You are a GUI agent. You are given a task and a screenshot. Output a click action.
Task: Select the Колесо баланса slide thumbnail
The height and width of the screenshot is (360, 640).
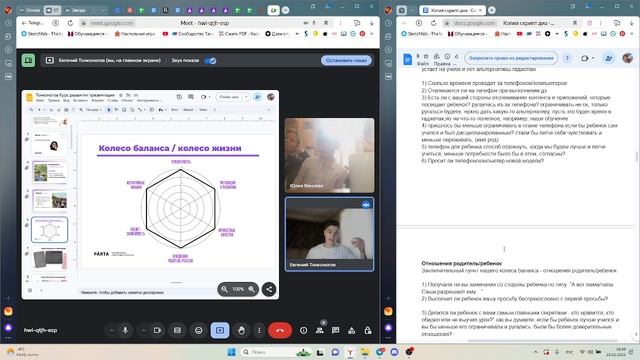(x=49, y=230)
